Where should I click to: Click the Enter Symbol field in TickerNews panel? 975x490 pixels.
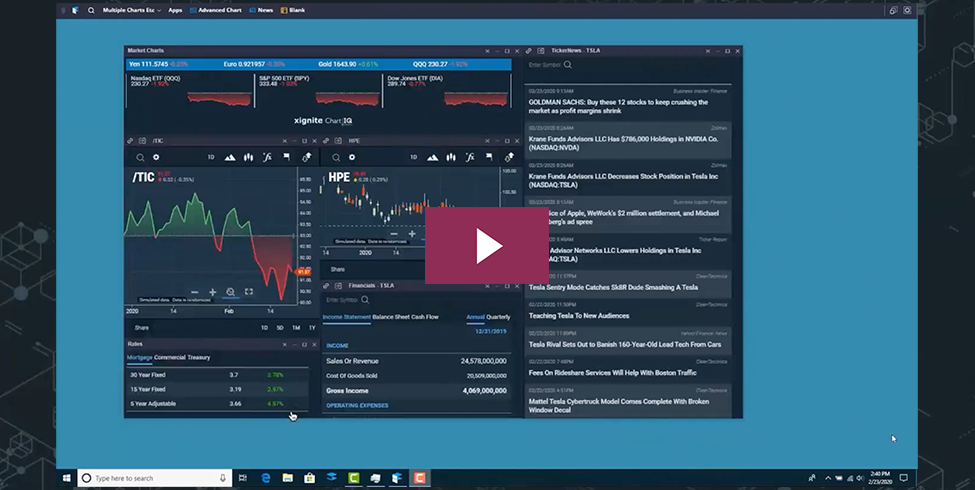click(545, 65)
